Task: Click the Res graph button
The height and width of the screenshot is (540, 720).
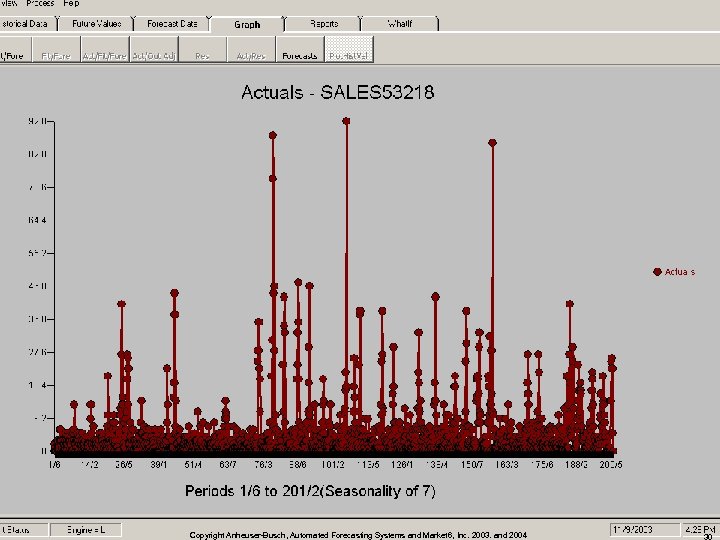Action: (x=202, y=49)
